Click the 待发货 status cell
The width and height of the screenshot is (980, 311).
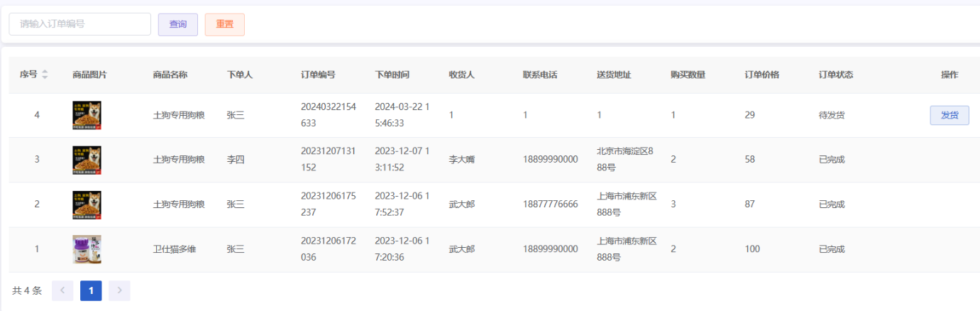pyautogui.click(x=832, y=115)
